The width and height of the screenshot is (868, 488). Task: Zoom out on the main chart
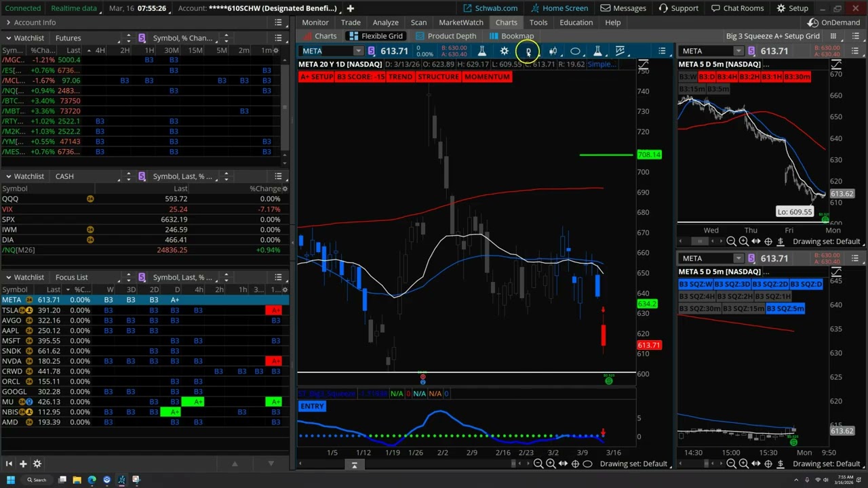(538, 464)
